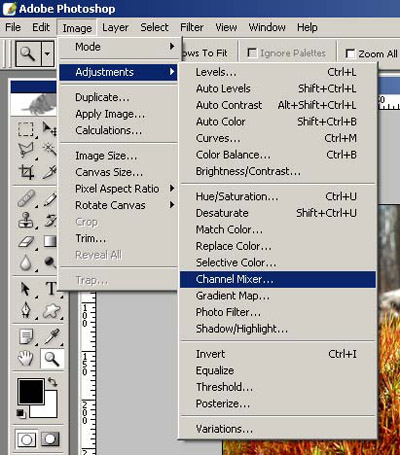Open the Layer menu
This screenshot has height=455, width=400.
(115, 27)
